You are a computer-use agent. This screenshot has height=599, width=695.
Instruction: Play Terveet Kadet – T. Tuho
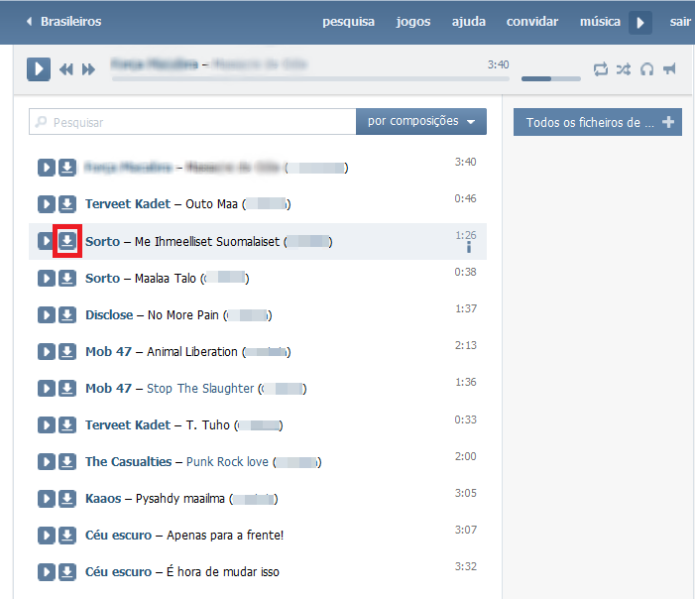[x=46, y=425]
